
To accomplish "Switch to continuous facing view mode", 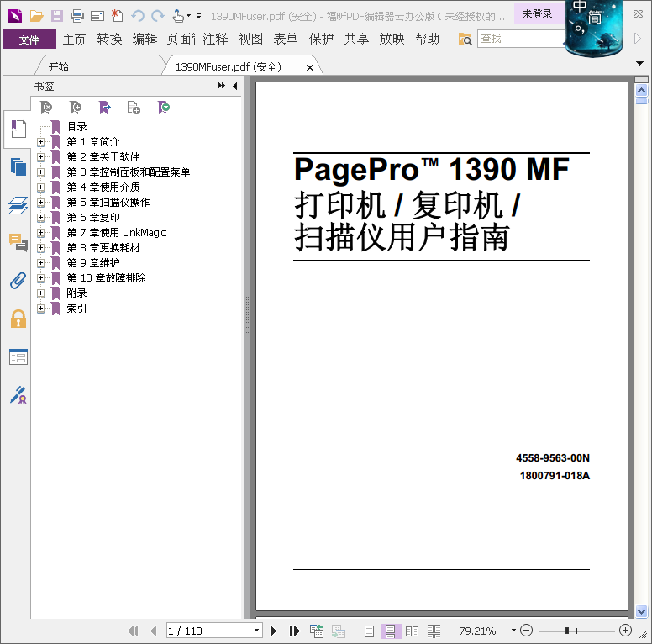I will 434,631.
